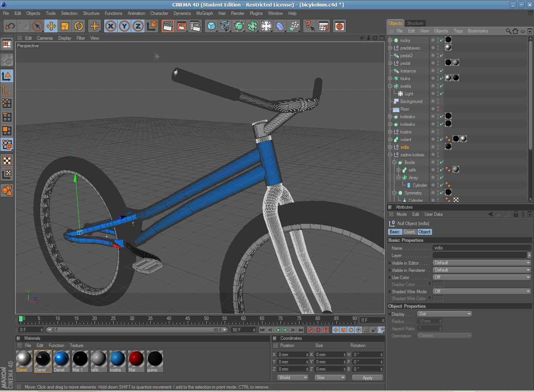This screenshot has height=392, width=534.
Task: Select the Rotate tool in the toolbar
Action: (79, 26)
